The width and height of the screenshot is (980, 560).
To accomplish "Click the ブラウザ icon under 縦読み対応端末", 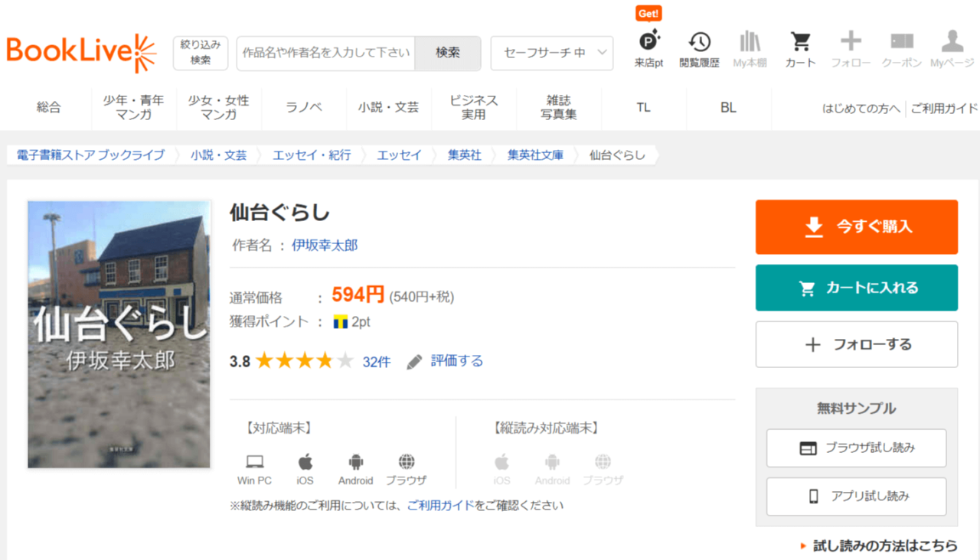I will point(603,461).
